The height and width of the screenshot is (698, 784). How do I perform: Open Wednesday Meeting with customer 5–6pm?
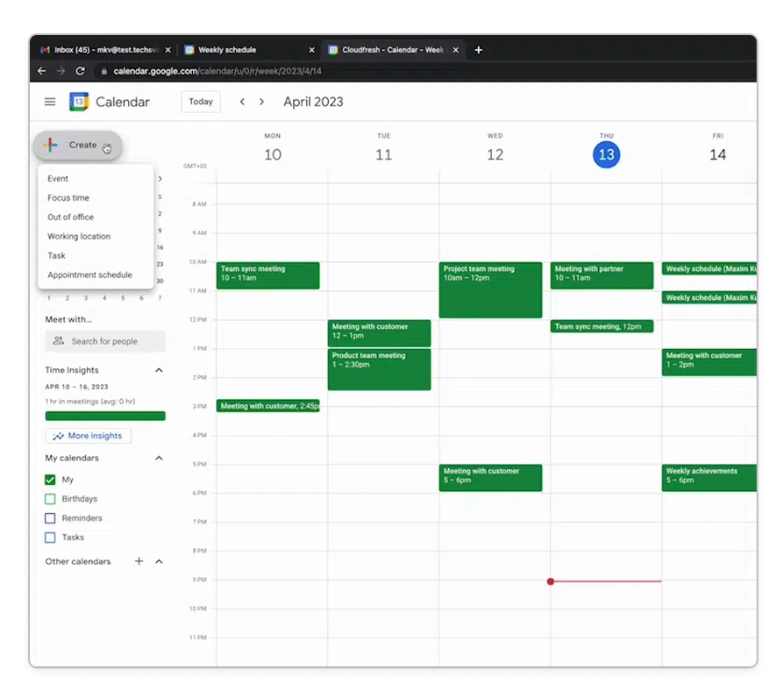pos(490,478)
